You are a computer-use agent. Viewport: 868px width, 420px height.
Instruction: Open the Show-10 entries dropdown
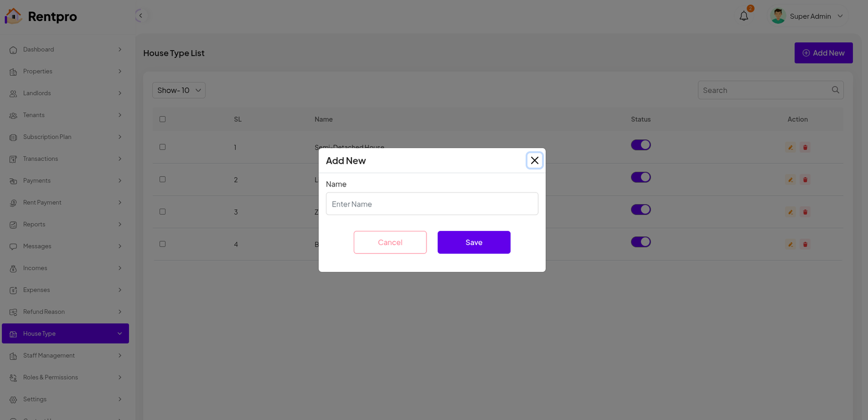point(178,91)
